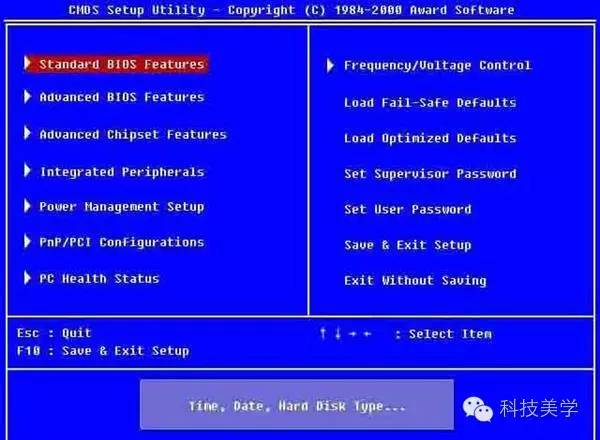Click 'Time, Date, Hard Disk Type...' description
Viewport: 600px width, 440px height.
click(x=297, y=406)
